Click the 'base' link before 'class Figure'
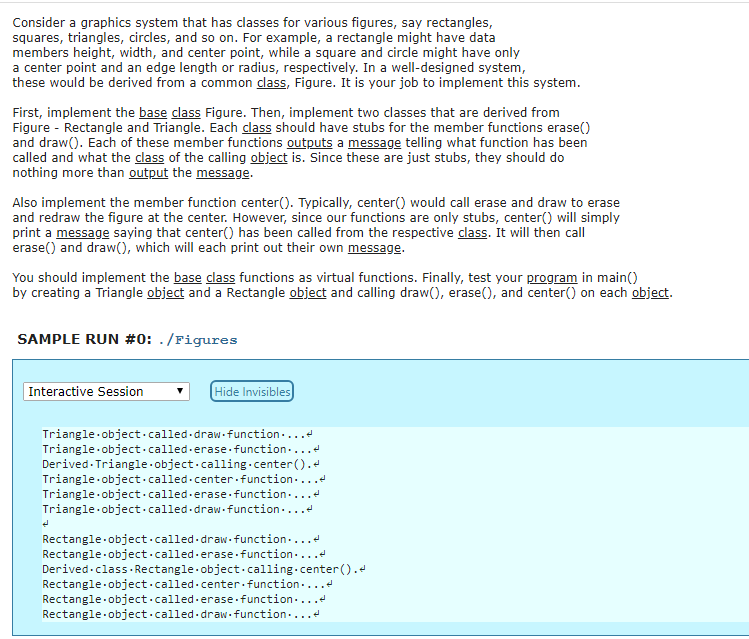Image resolution: width=749 pixels, height=639 pixels. click(x=153, y=113)
